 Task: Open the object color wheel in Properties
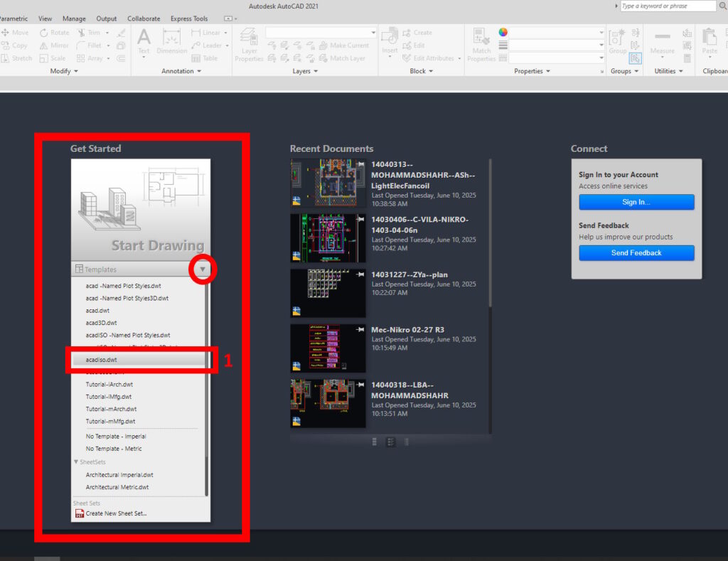click(x=503, y=32)
